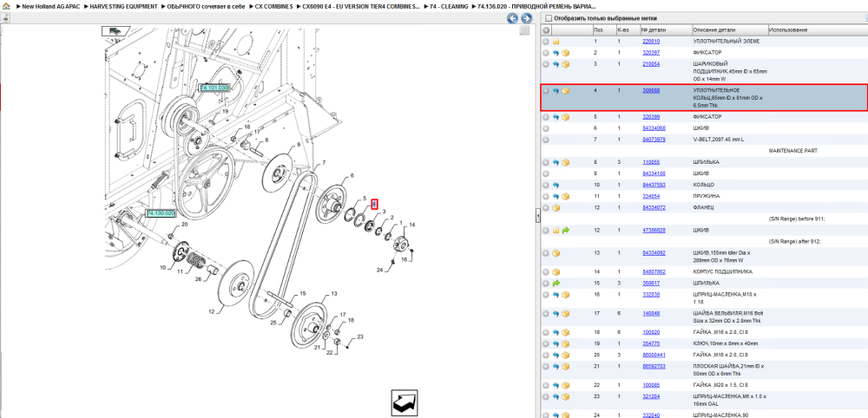Screen dimensions: 868x418
Task: Enable 'Отобразить только выбранные метки' checkbox
Action: click(548, 18)
